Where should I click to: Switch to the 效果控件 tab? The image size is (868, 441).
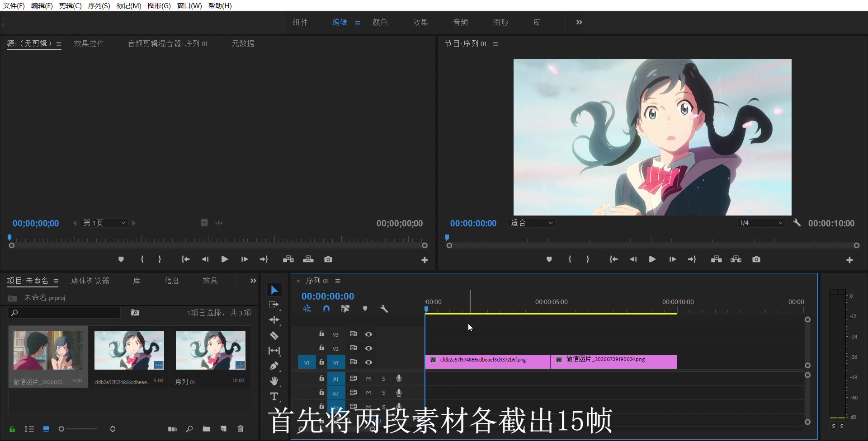tap(89, 43)
